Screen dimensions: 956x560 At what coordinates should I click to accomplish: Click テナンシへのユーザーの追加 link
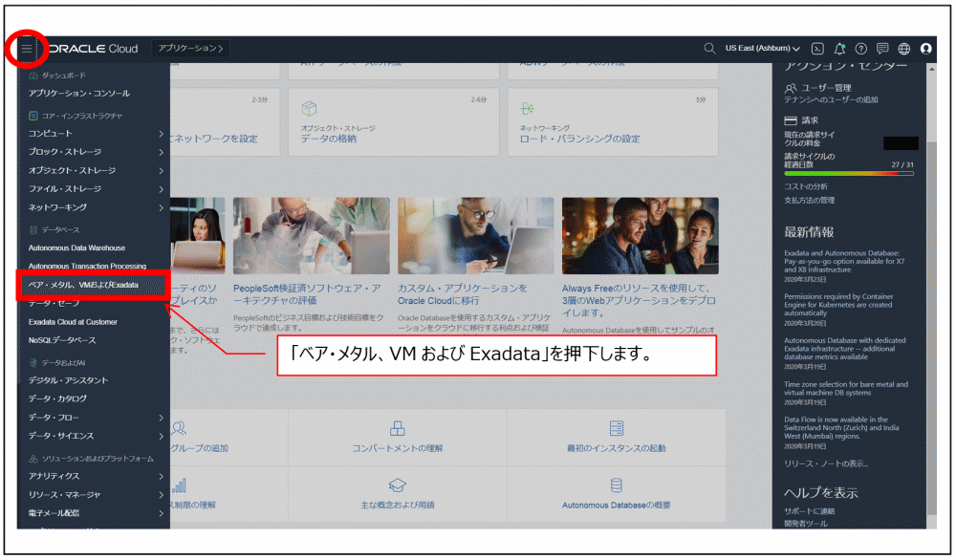[831, 100]
